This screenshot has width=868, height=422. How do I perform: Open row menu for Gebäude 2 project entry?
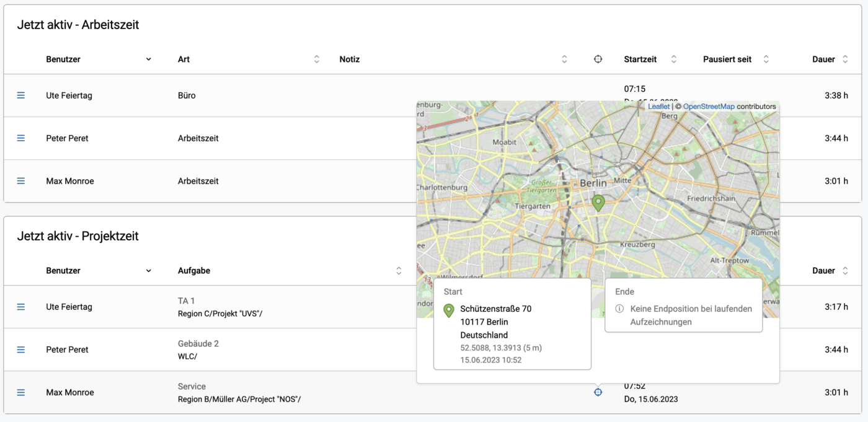pyautogui.click(x=20, y=349)
